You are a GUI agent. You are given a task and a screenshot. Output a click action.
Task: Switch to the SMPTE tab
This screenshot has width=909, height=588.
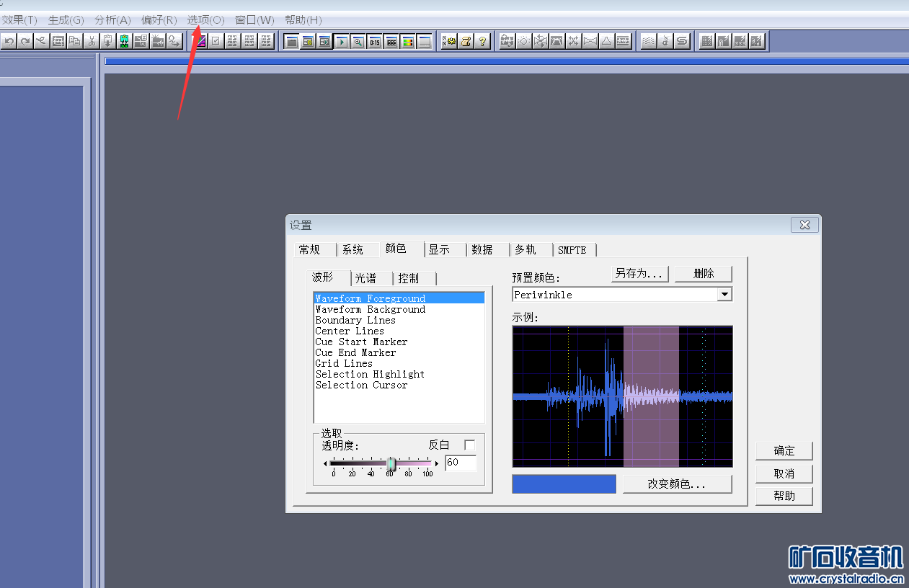(x=575, y=249)
